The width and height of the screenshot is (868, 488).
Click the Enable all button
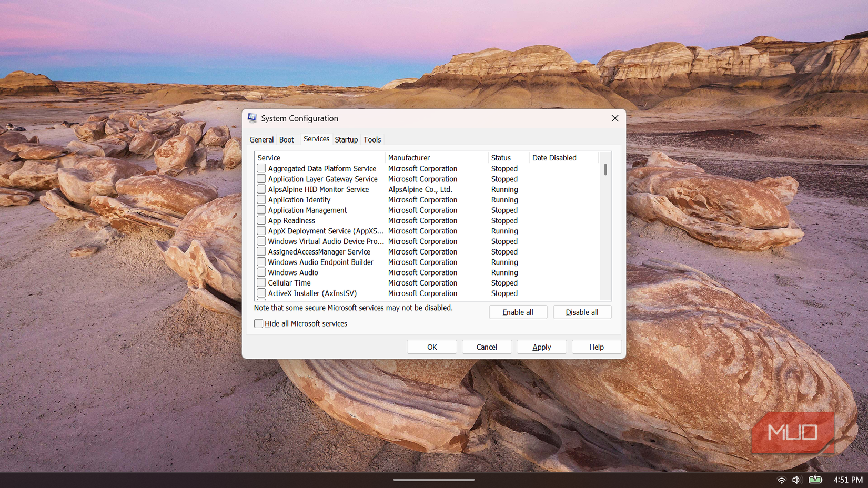tap(518, 312)
